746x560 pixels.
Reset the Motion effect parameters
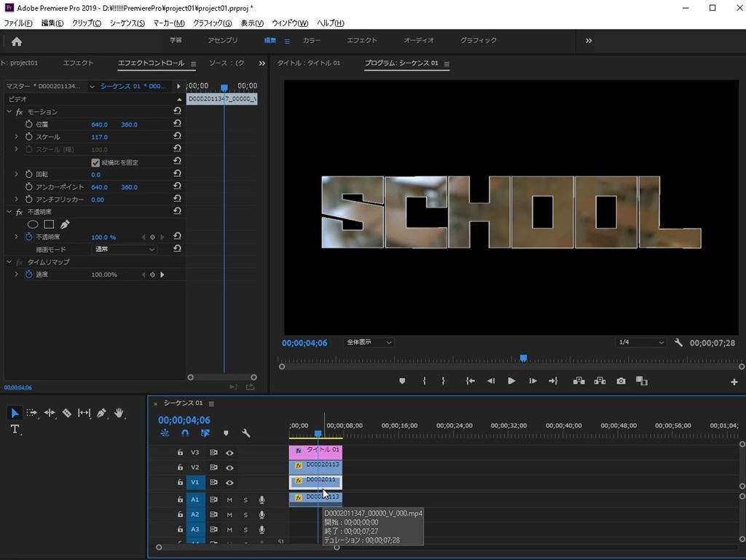(x=177, y=111)
